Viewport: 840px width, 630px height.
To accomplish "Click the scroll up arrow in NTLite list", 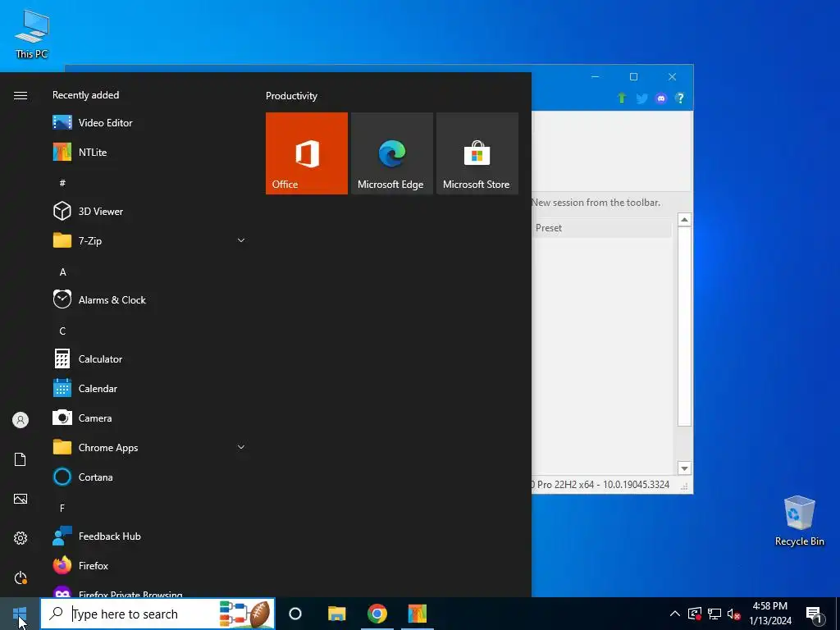I will (x=684, y=220).
